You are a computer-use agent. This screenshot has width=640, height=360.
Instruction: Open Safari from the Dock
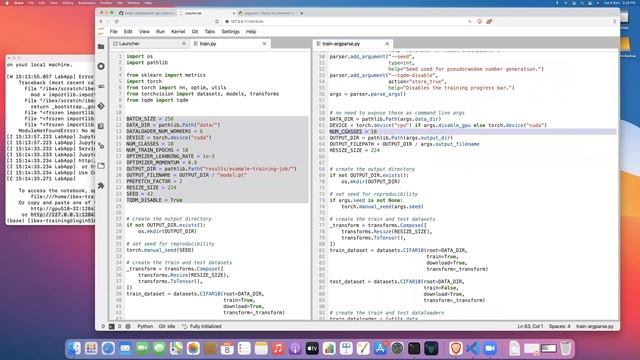point(108,348)
